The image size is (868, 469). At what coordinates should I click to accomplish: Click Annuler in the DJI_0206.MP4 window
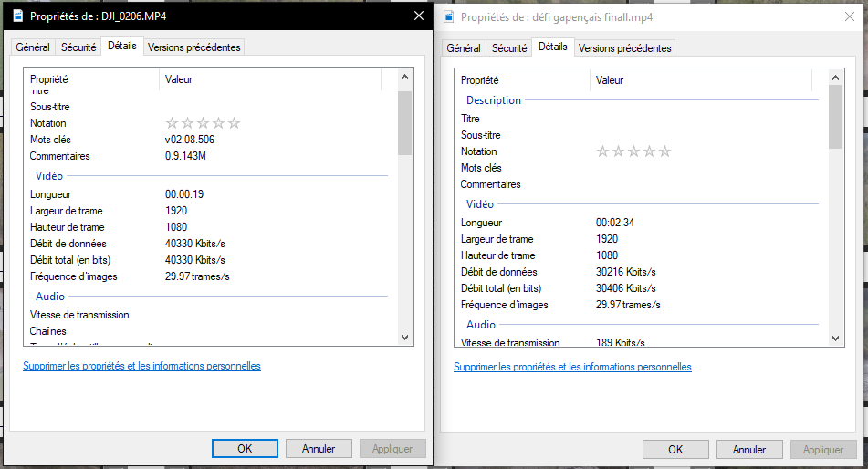[319, 449]
